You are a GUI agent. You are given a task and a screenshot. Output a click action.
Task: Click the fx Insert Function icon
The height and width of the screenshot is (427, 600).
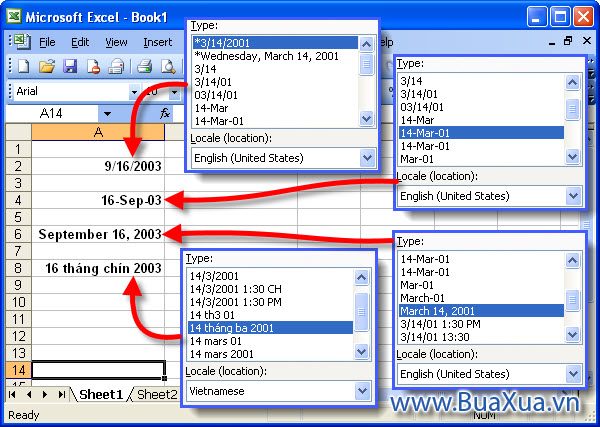[165, 113]
